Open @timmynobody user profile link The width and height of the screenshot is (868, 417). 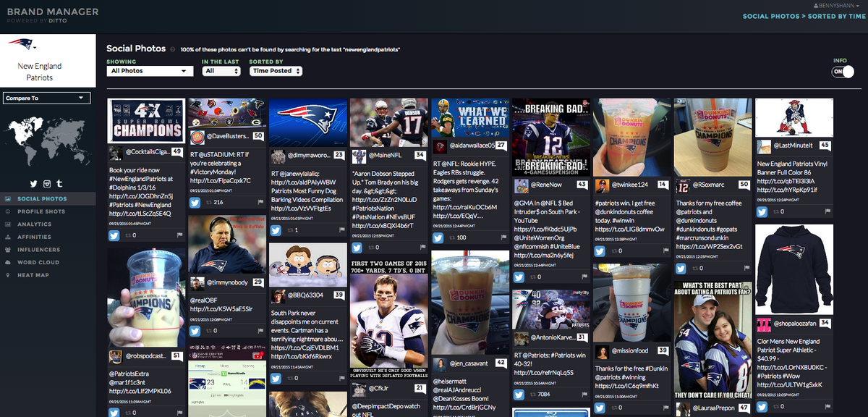[227, 283]
